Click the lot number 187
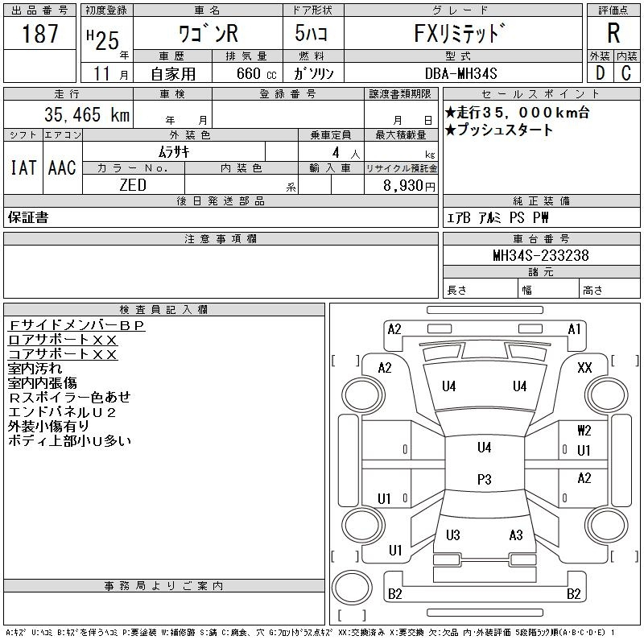The height and width of the screenshot is (644, 644). point(39,34)
